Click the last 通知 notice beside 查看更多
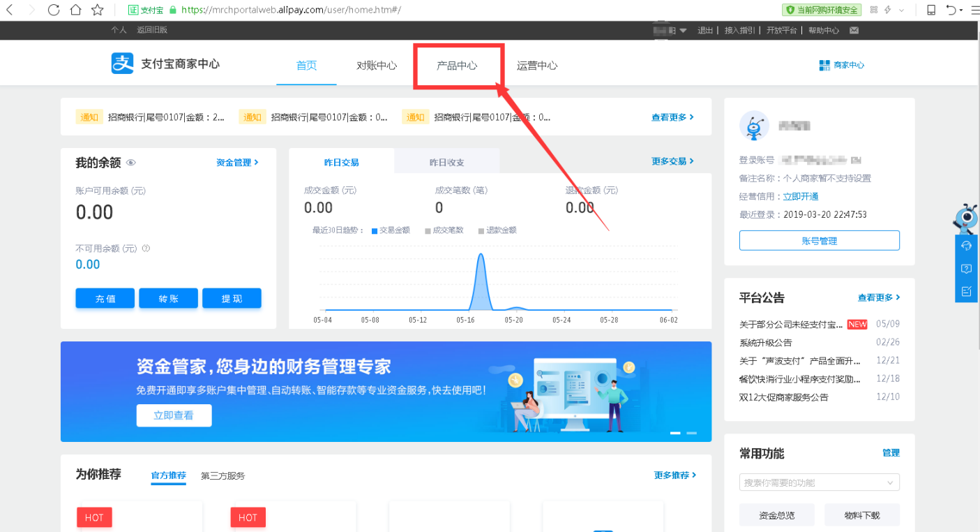Screen dimensions: 980x532 477,117
